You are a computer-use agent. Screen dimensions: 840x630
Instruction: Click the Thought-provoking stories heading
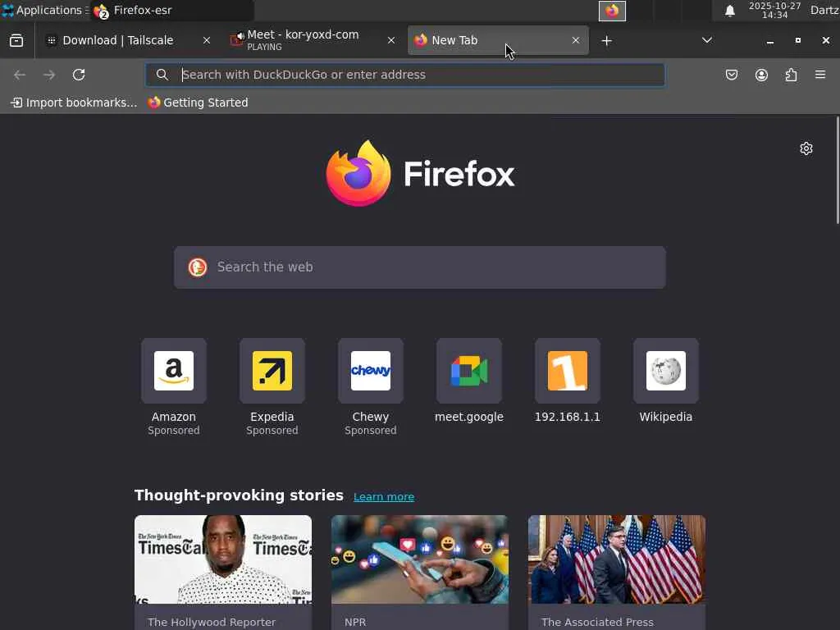click(239, 495)
